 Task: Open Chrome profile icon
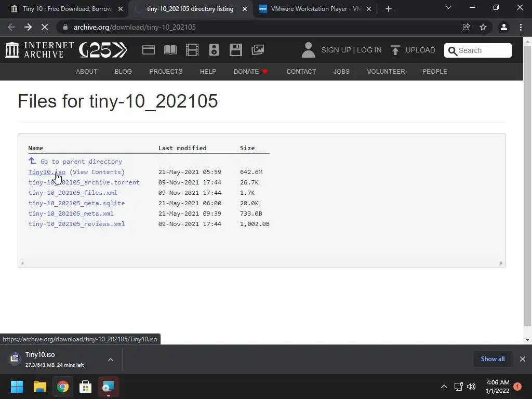point(504,27)
